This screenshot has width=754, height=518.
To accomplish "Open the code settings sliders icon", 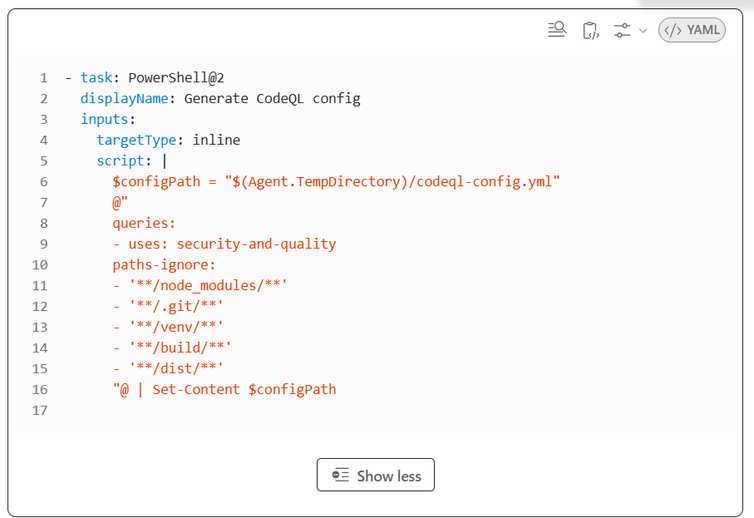I will point(622,30).
